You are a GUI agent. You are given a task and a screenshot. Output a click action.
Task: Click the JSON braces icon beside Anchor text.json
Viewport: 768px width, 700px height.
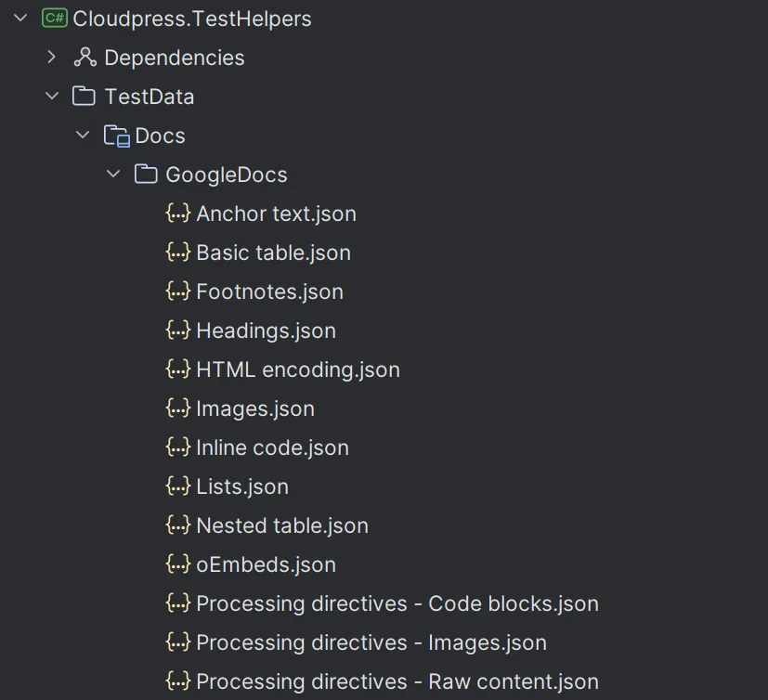click(176, 214)
